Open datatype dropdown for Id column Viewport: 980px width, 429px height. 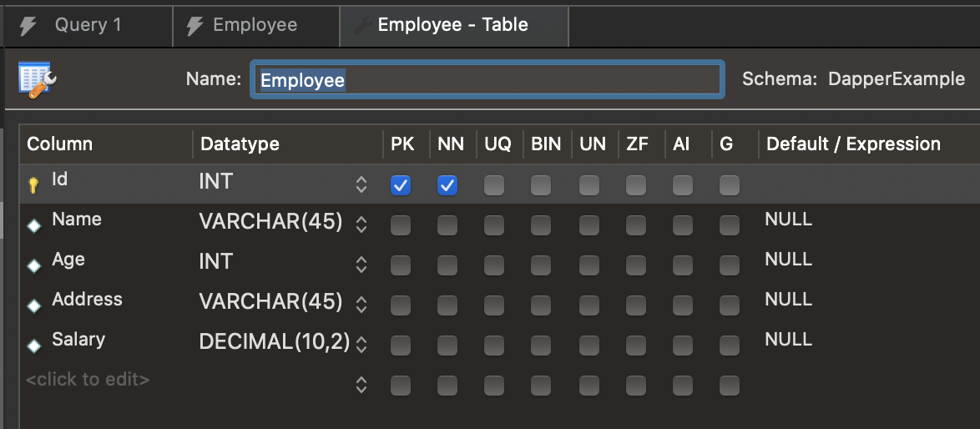(x=361, y=185)
